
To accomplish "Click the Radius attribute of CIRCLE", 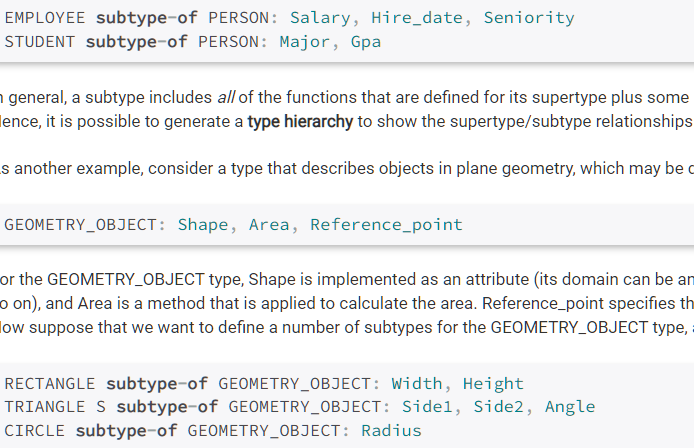I will coord(391,431).
